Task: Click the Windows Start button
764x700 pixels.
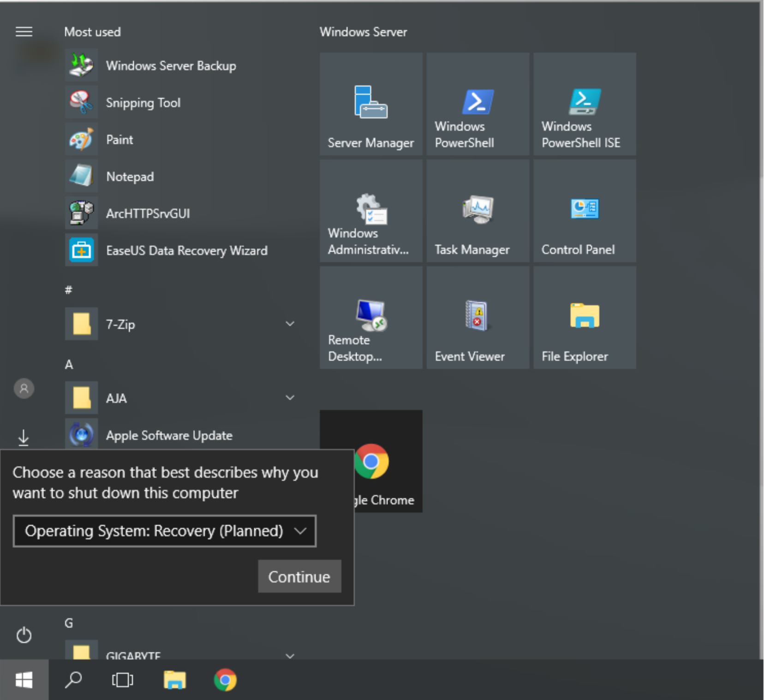Action: pyautogui.click(x=24, y=680)
